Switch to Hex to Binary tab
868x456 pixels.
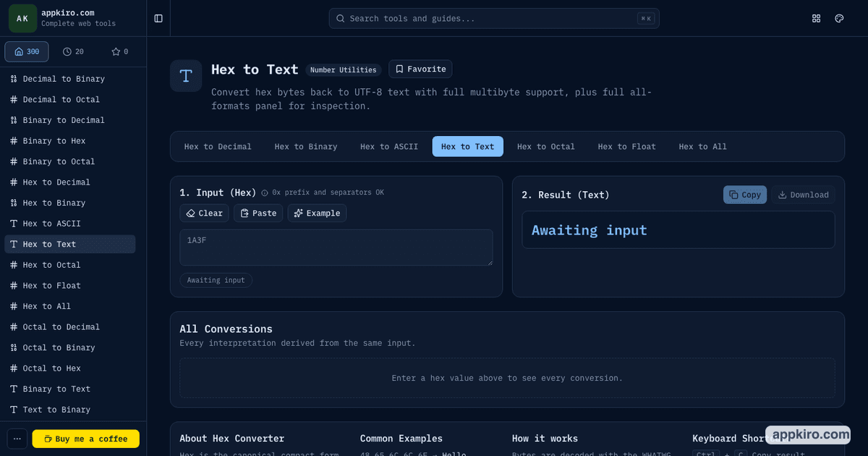[x=306, y=146]
